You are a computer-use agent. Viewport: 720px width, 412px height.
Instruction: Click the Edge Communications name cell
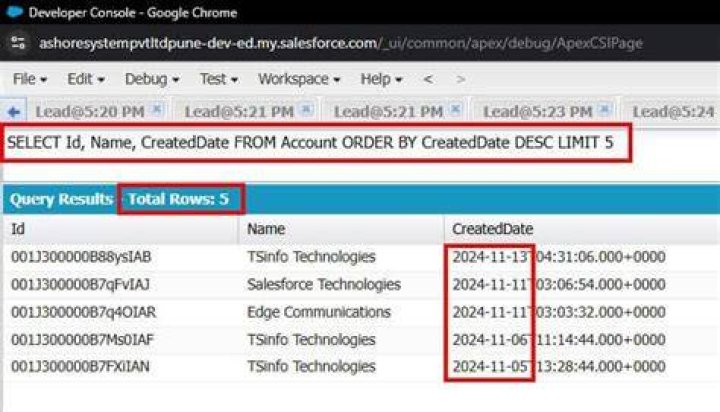click(319, 312)
